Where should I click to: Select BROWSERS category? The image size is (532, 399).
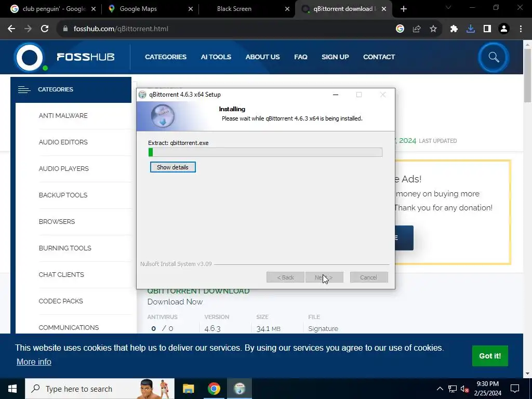[57, 221]
